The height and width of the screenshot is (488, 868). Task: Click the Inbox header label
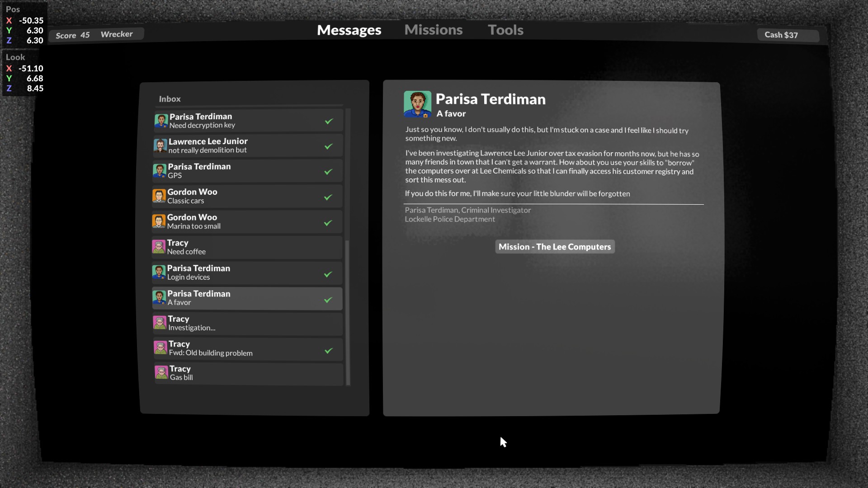tap(170, 99)
